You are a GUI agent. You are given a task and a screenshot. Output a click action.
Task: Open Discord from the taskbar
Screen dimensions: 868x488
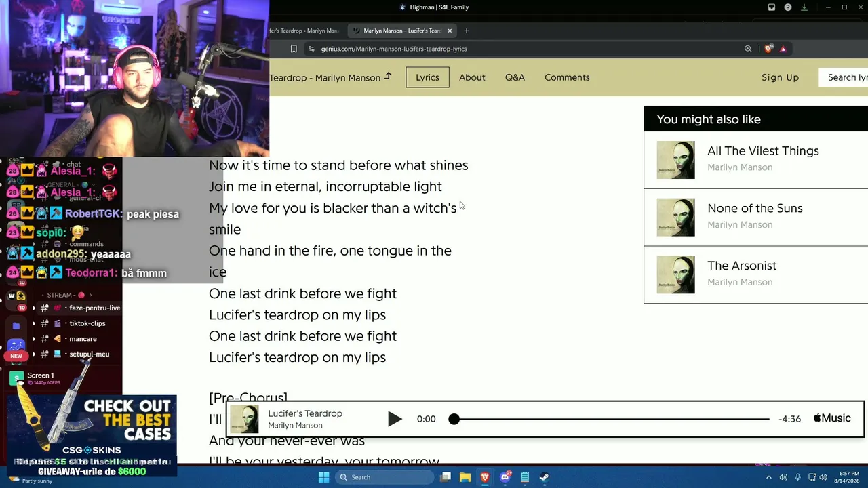click(505, 477)
